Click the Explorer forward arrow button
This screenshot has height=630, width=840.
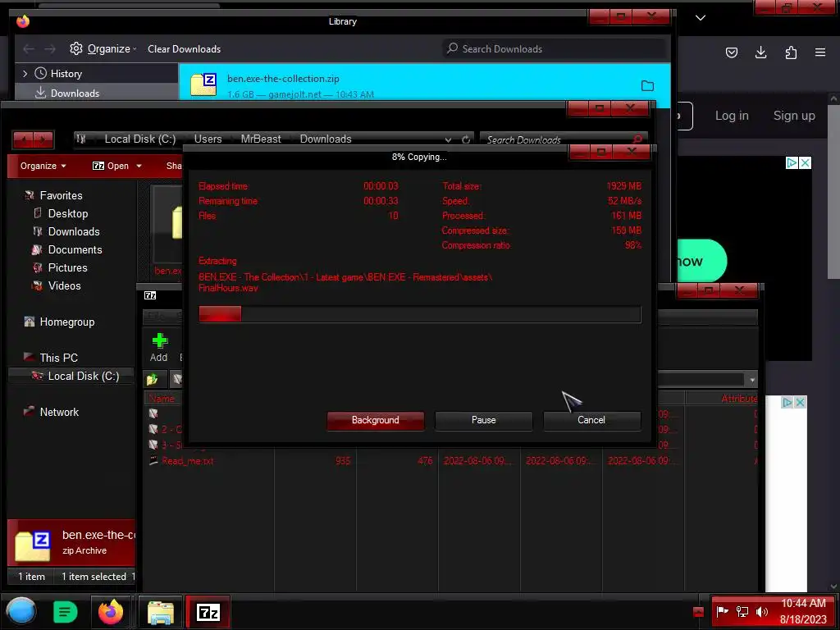point(44,140)
